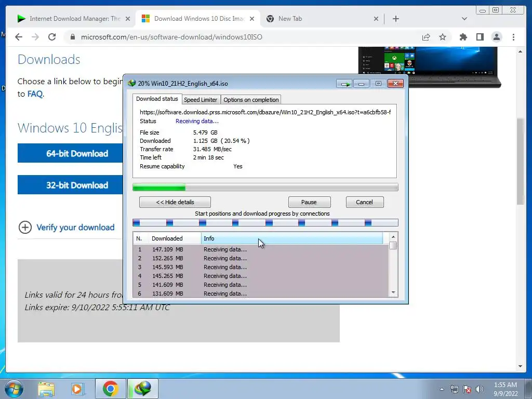Select connection row 1 with 147.109 MB
Image resolution: width=532 pixels, height=399 pixels.
tap(261, 249)
